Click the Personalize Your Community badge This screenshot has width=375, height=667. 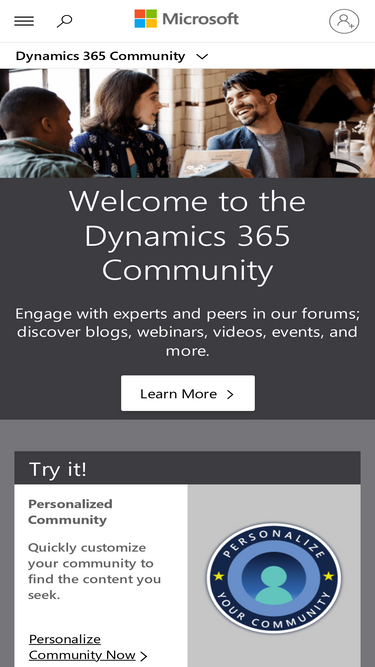coord(274,578)
